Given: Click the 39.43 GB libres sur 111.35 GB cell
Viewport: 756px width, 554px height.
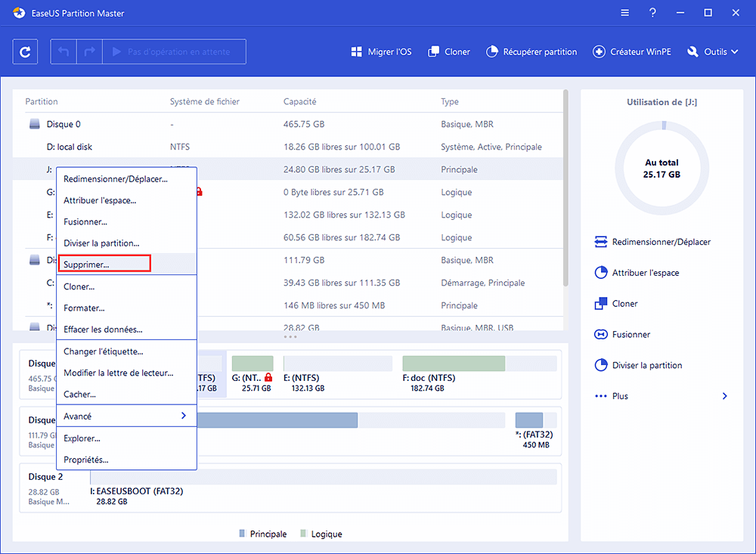Looking at the screenshot, I should [x=342, y=283].
